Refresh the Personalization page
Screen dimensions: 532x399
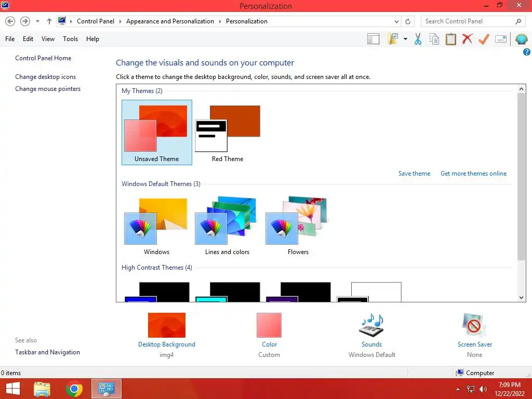tap(408, 21)
